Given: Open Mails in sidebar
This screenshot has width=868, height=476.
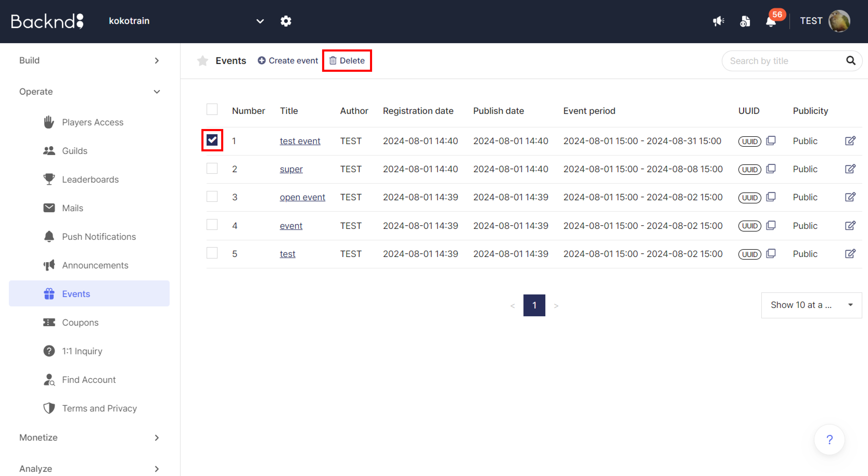Looking at the screenshot, I should click(x=89, y=208).
